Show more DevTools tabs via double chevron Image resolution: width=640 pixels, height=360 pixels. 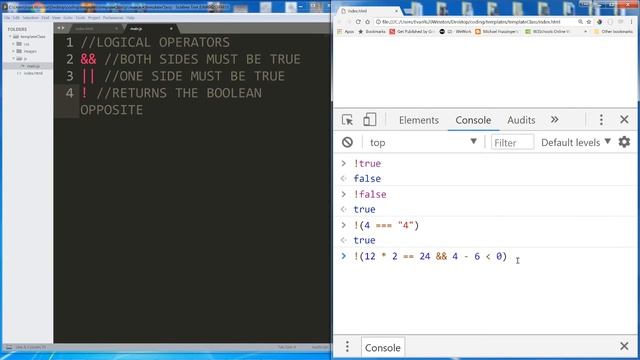click(554, 120)
